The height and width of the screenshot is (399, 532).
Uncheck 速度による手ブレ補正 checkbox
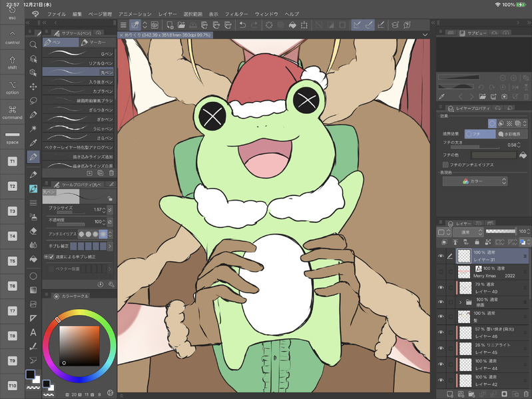tap(51, 257)
